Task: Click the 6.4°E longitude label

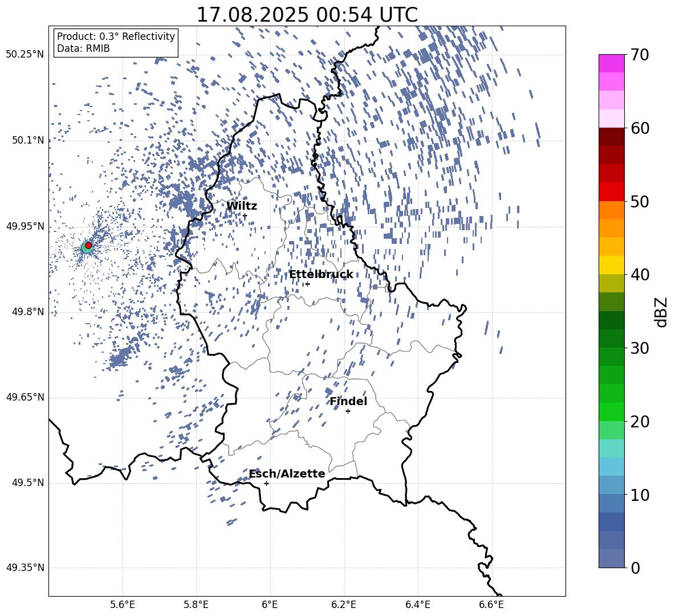Action: coord(417,605)
